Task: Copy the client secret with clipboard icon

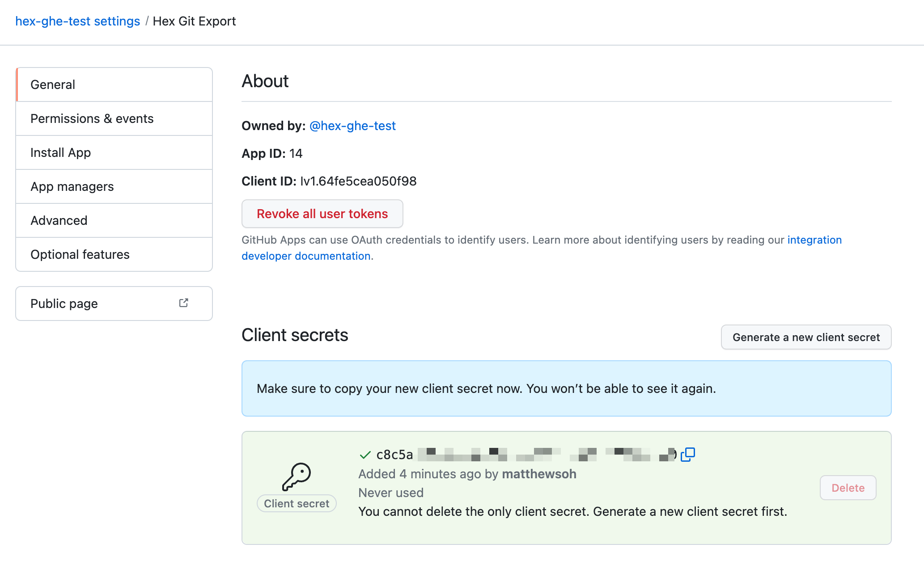Action: pos(688,454)
